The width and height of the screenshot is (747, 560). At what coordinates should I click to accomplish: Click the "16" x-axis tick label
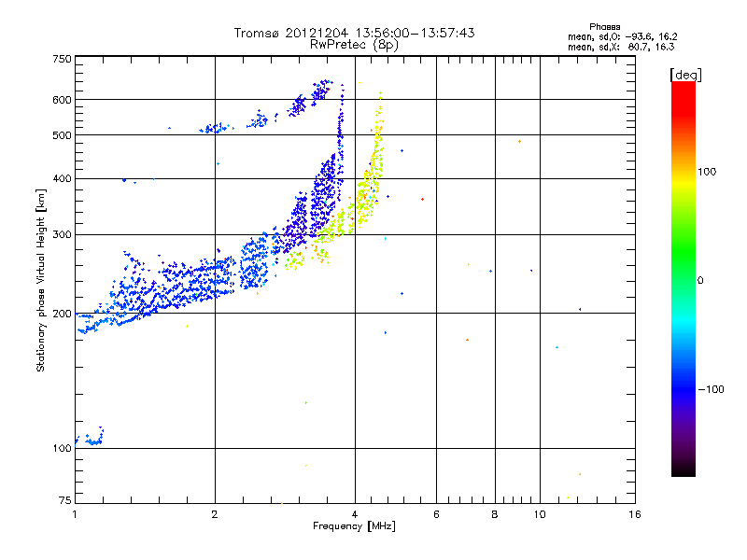click(635, 514)
